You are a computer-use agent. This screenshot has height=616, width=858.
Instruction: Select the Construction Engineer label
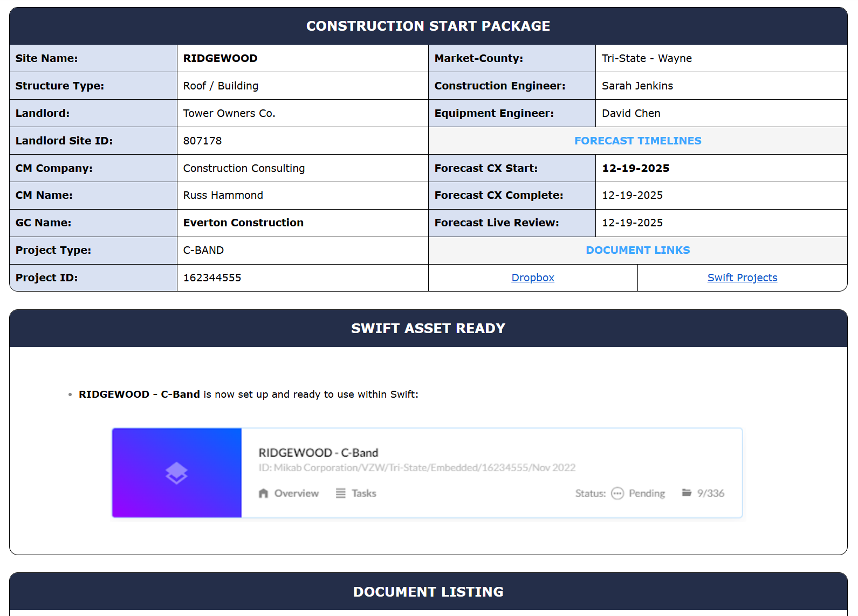click(500, 86)
